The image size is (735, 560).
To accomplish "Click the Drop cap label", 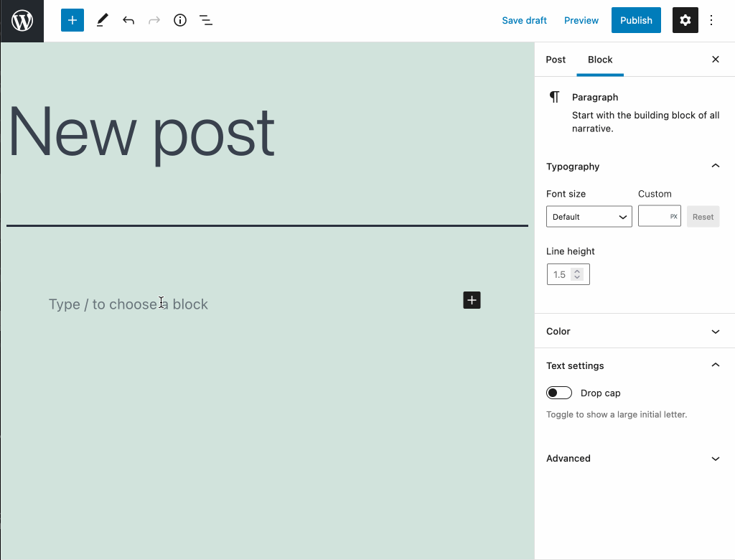I will [x=600, y=393].
